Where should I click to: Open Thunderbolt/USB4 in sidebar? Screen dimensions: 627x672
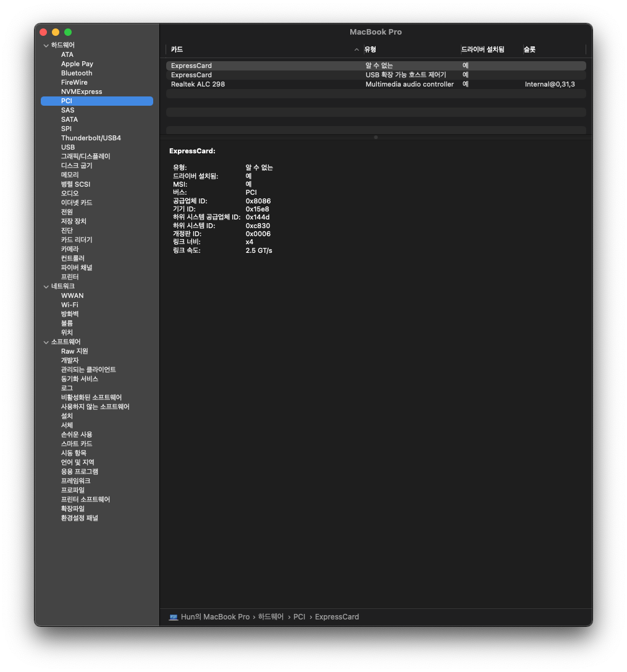coord(91,138)
